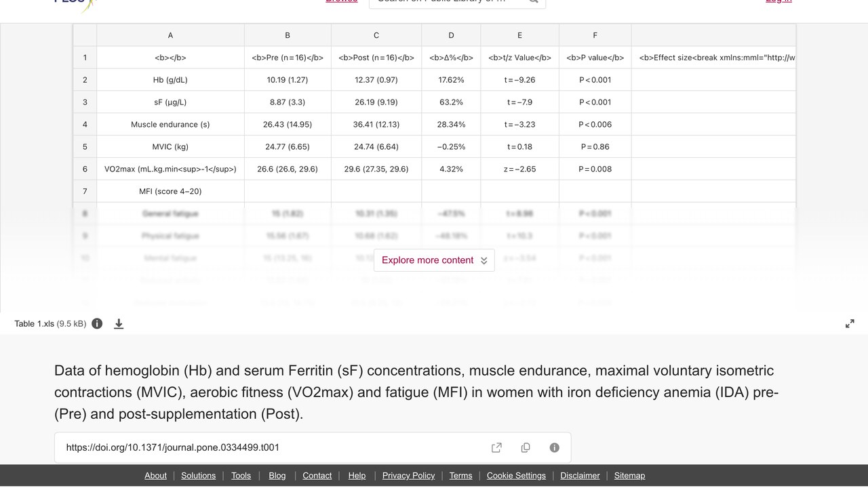Image resolution: width=868 pixels, height=488 pixels.
Task: Click the 'MFI (score 4–20)' cell
Action: [x=170, y=192]
